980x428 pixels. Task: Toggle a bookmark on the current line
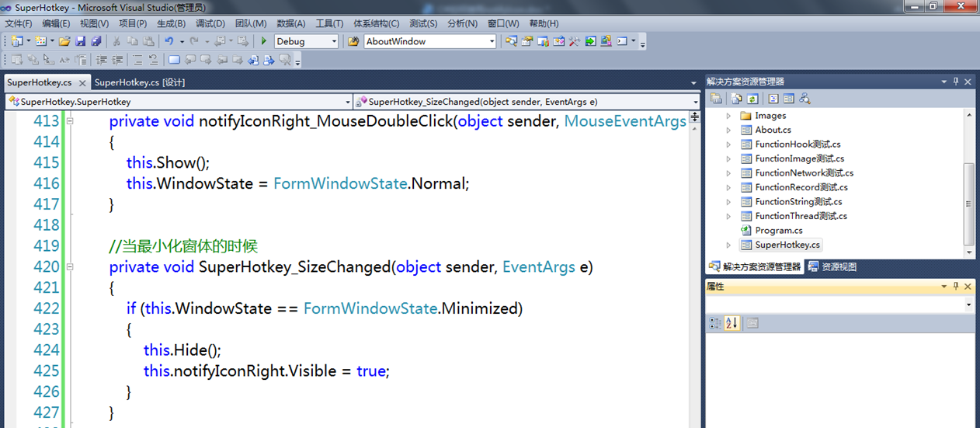click(174, 60)
